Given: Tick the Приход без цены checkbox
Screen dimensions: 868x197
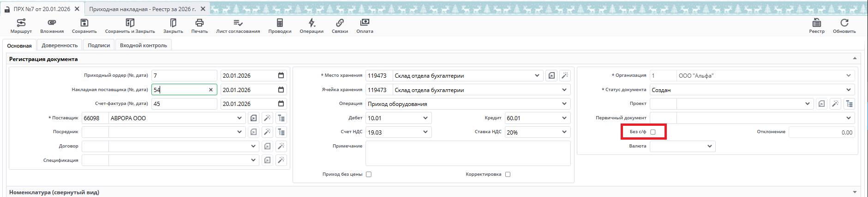Looking at the screenshot, I should (369, 174).
